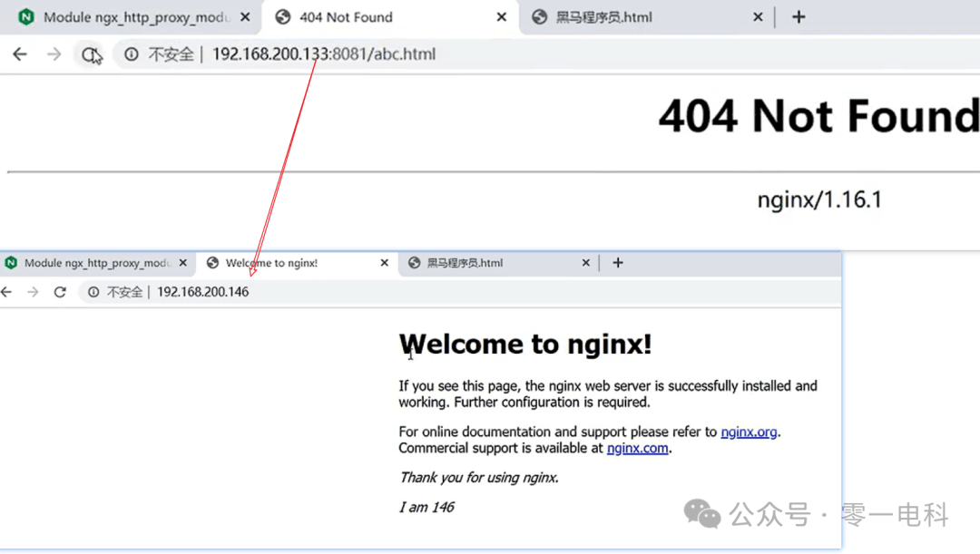Click the 不安全 label in the Welcome window

125,292
